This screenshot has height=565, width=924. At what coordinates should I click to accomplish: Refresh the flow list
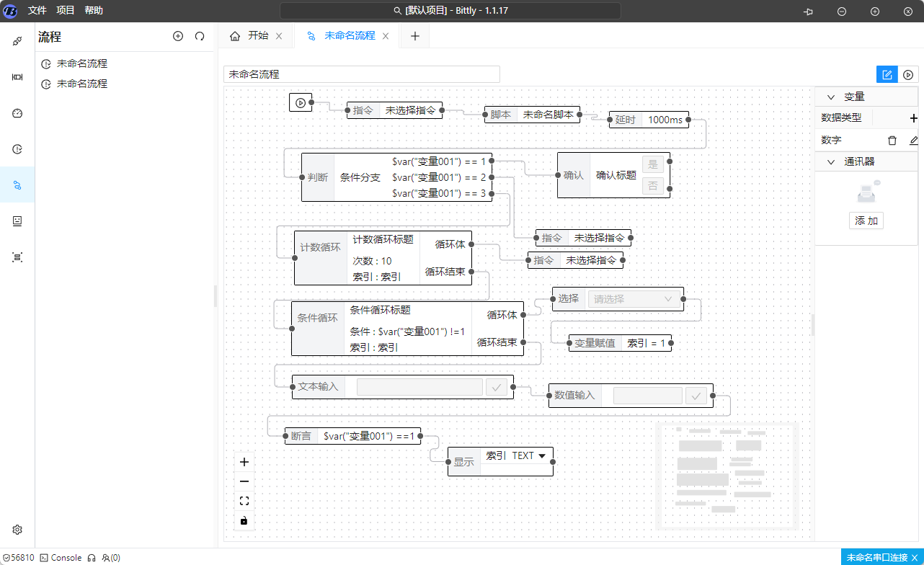pos(200,36)
